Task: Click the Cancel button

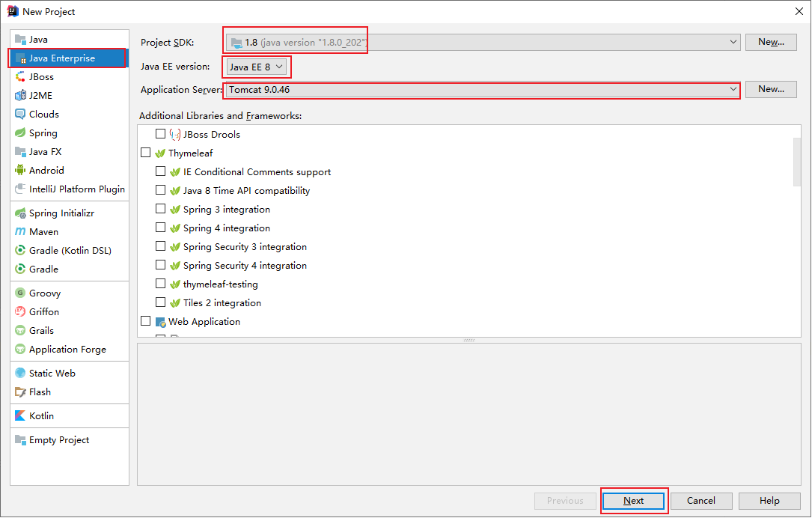Action: pyautogui.click(x=701, y=501)
